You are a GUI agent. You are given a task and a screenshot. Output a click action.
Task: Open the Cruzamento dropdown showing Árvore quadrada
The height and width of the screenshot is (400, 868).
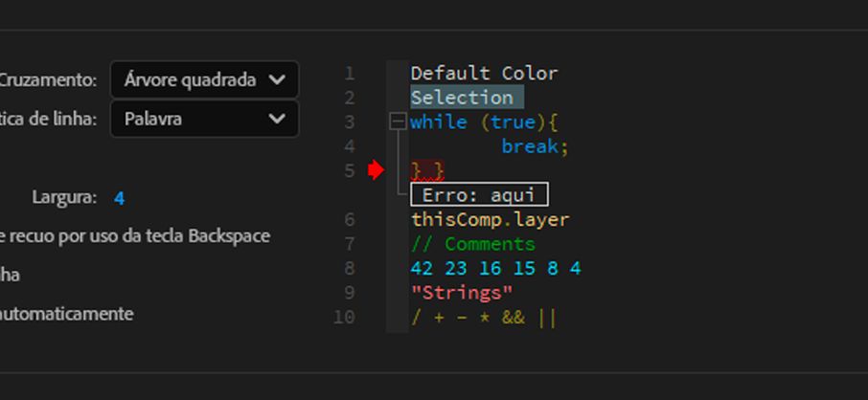(x=204, y=79)
